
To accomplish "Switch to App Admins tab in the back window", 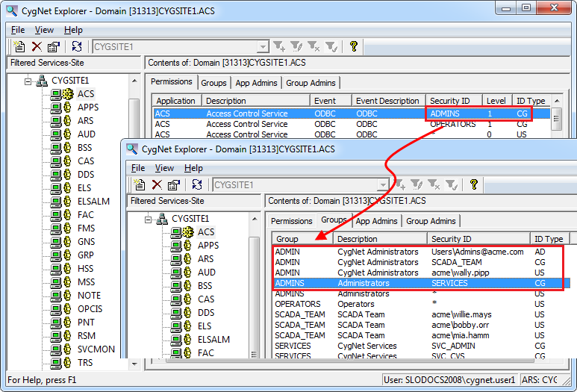I will (x=256, y=83).
